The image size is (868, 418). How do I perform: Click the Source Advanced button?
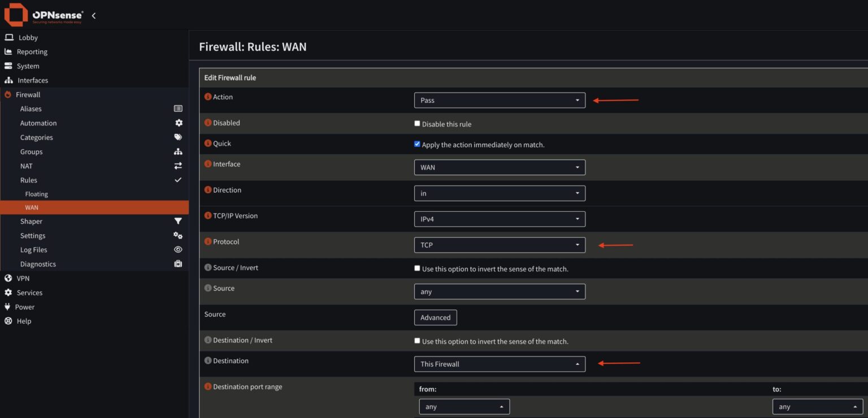point(435,317)
